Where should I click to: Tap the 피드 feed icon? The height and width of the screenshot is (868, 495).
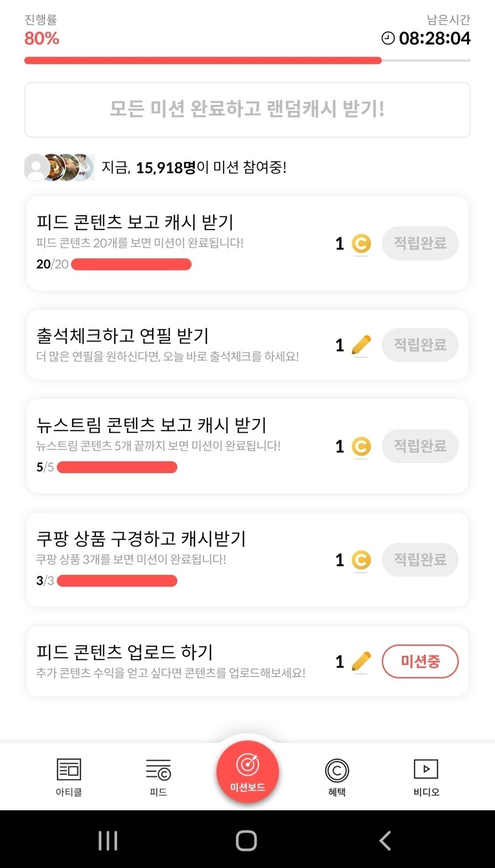coord(158,770)
